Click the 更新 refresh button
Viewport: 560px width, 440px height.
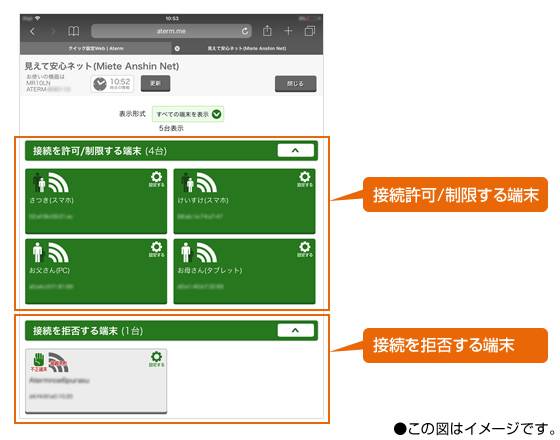pyautogui.click(x=155, y=83)
